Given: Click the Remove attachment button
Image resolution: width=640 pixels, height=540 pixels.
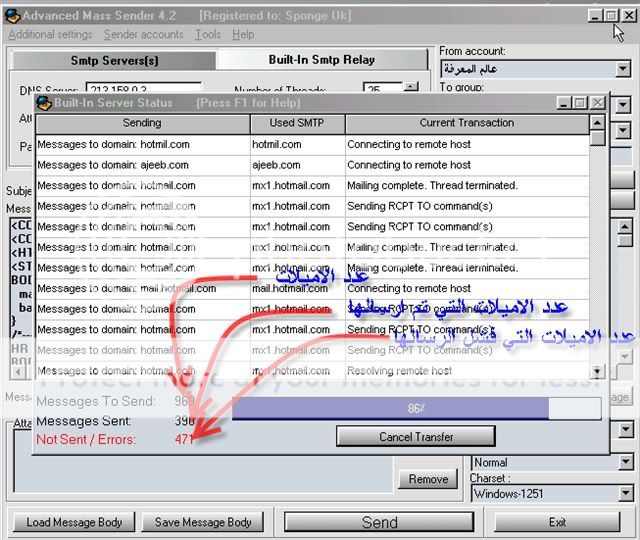Looking at the screenshot, I should coord(428,479).
